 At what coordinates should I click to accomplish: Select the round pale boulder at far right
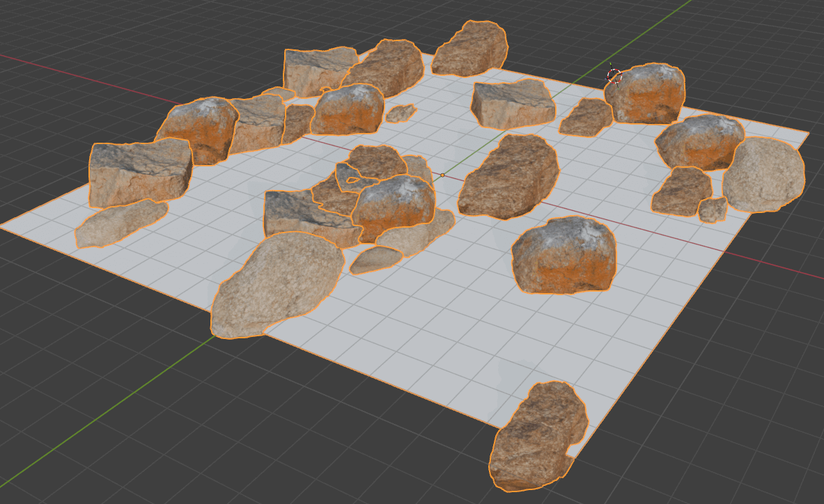pyautogui.click(x=764, y=175)
